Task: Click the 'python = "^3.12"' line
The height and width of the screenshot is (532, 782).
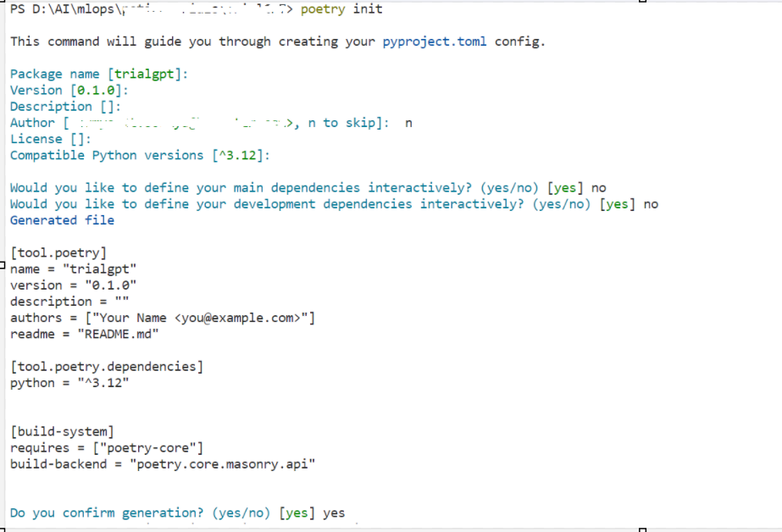Action: coord(69,383)
